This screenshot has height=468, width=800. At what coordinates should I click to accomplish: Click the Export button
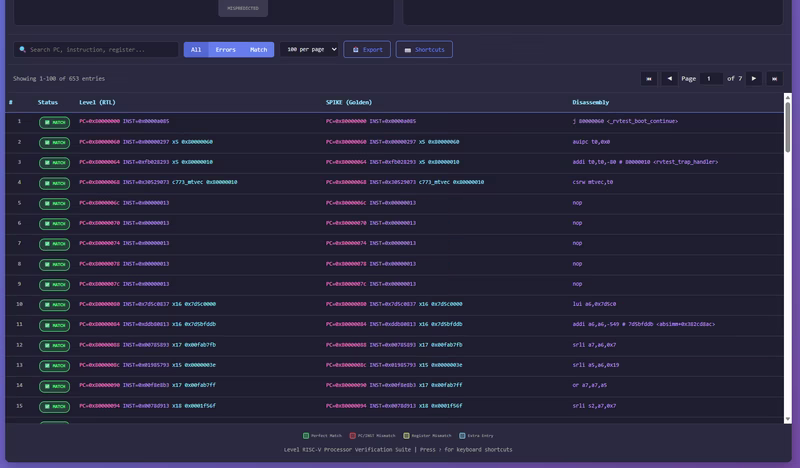(x=366, y=49)
